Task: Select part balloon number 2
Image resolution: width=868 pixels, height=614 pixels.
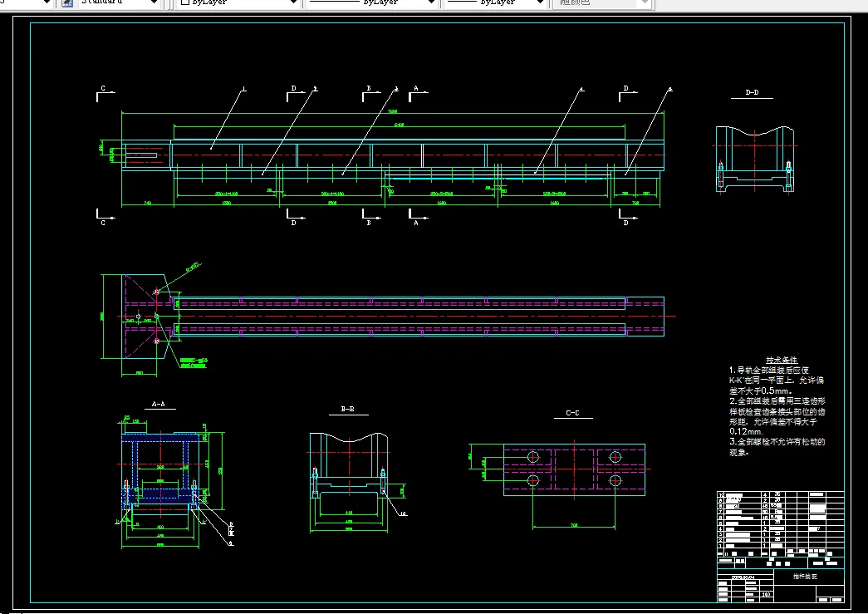Action: coord(315,89)
